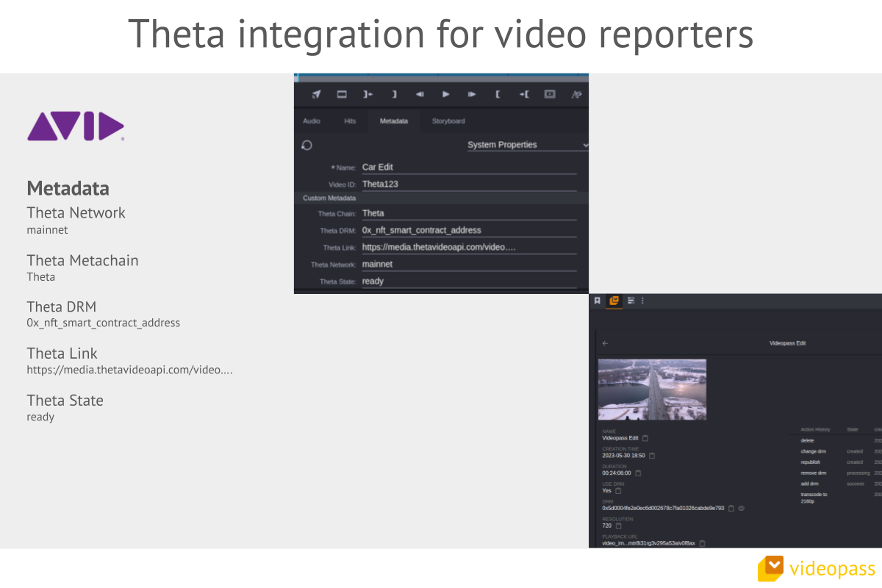Click the success state of add drm
The image size is (882, 588).
[855, 484]
